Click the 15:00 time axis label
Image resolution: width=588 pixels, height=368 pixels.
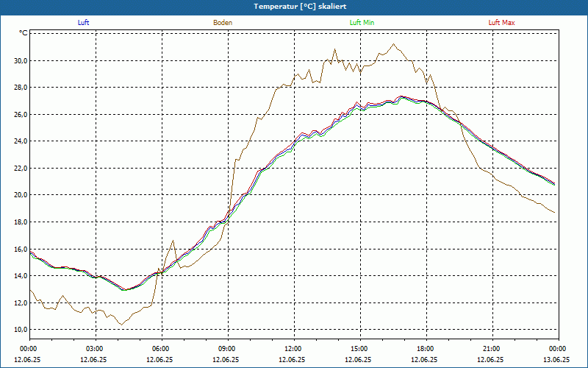tap(360, 349)
